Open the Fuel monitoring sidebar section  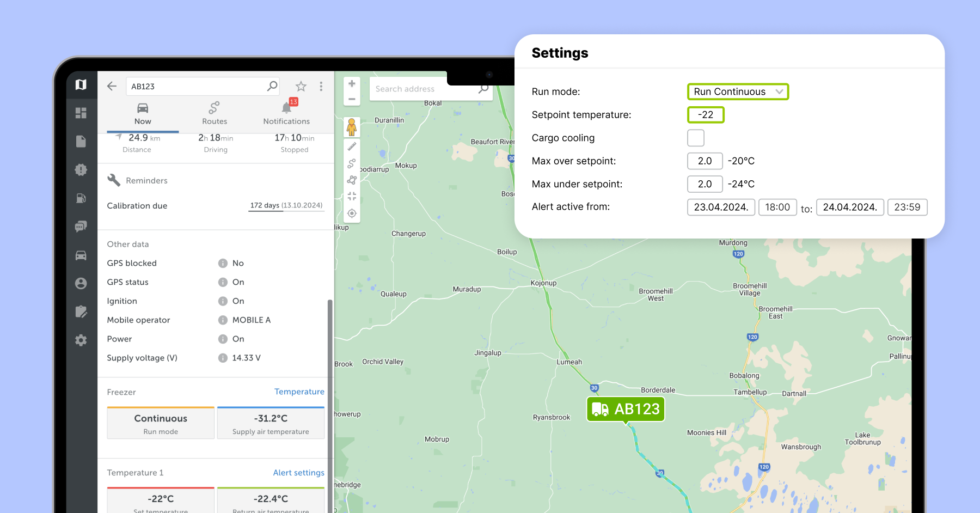tap(81, 198)
